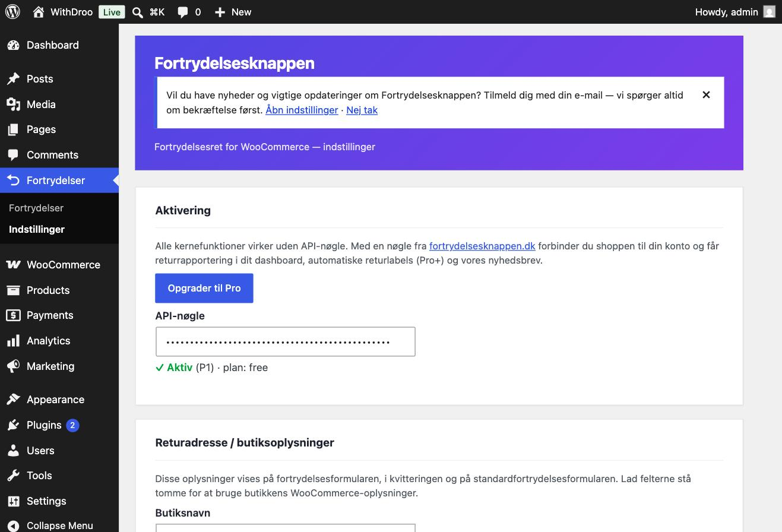
Task: Click the Marketing megaphone icon
Action: tap(13, 366)
